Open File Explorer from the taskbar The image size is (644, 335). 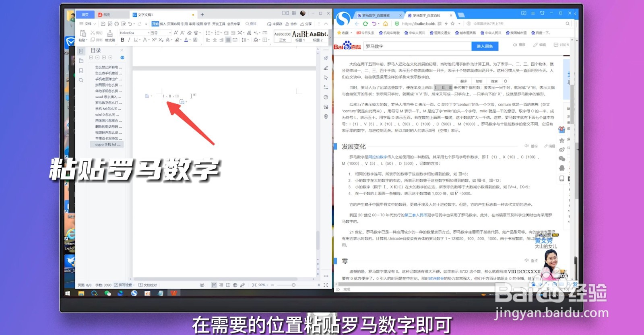click(81, 293)
